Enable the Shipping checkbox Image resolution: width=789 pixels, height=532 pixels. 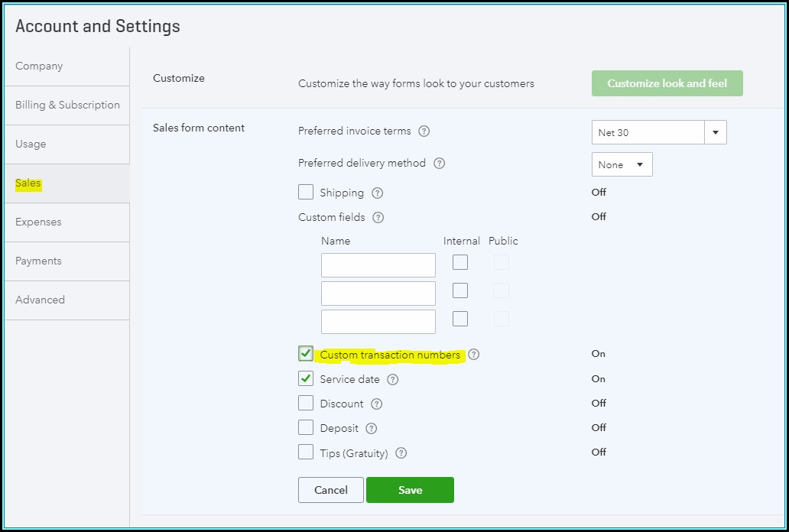(x=306, y=193)
